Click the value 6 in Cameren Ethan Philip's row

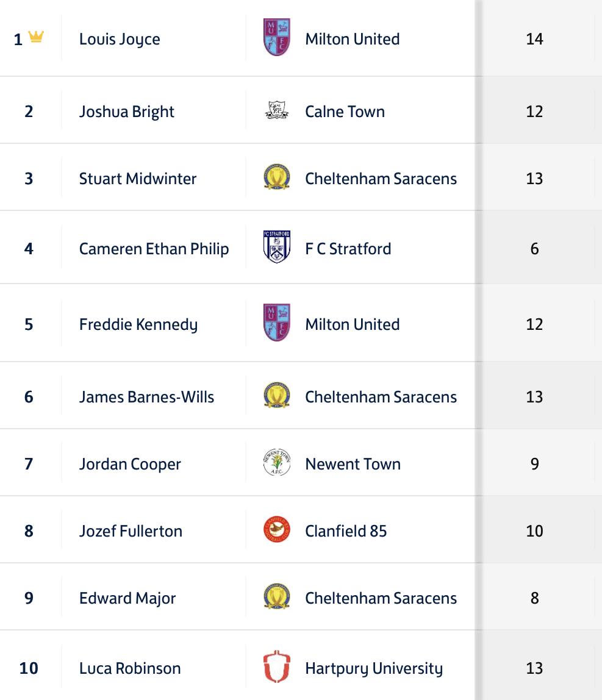tap(534, 249)
